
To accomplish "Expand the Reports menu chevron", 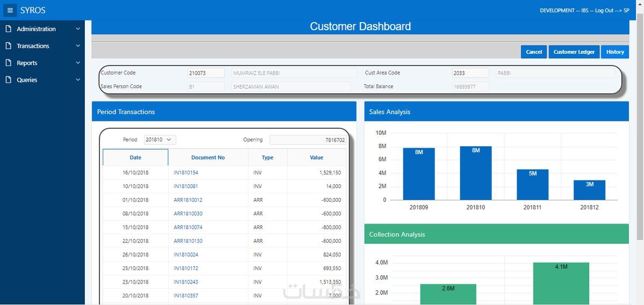I will click(x=78, y=63).
